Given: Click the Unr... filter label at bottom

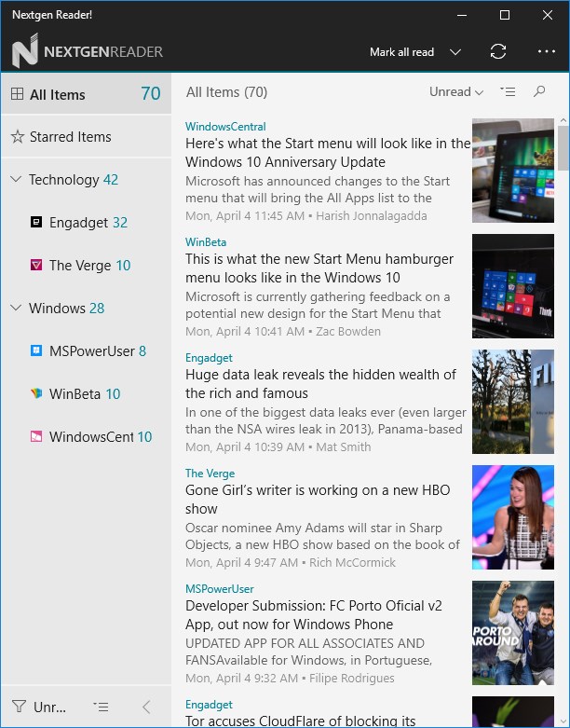Looking at the screenshot, I should (49, 707).
